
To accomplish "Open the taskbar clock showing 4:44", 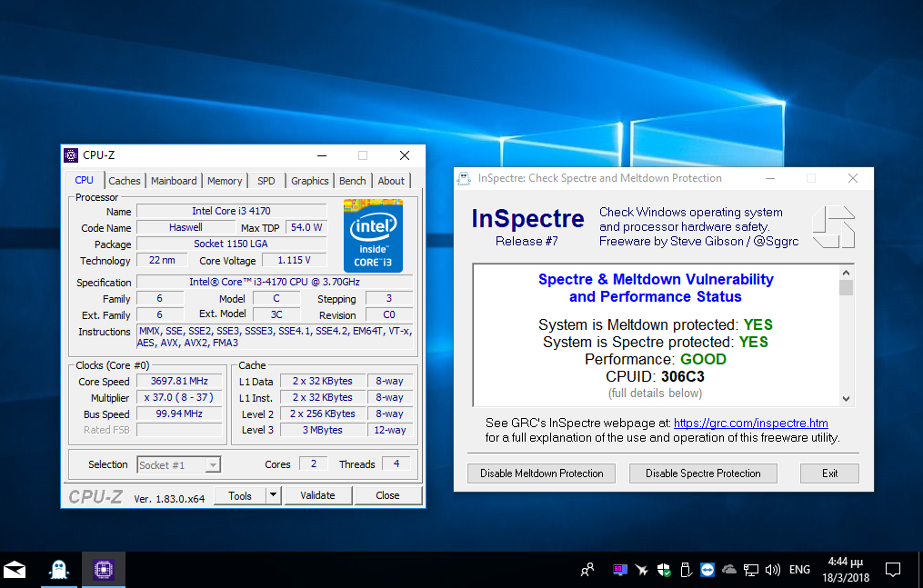I will [x=846, y=569].
